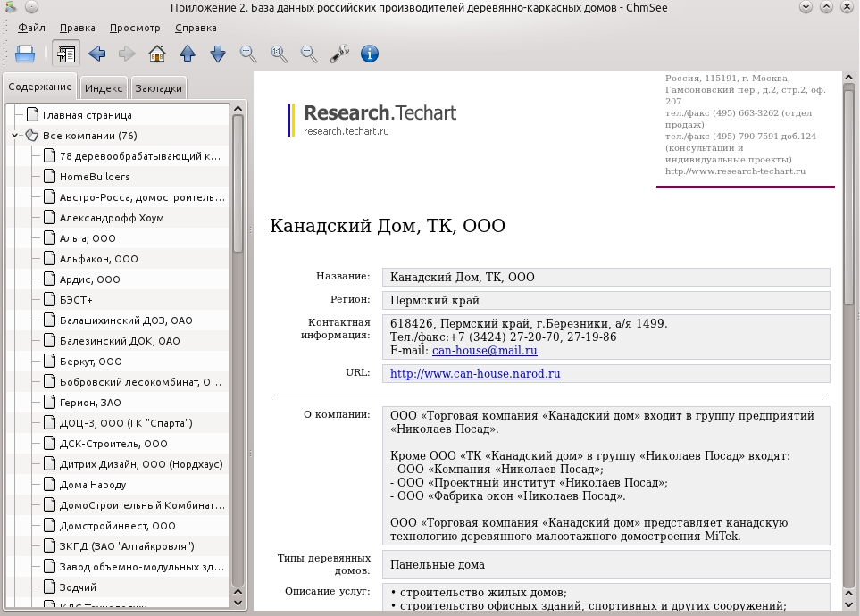Open the Дома Народу entry
The width and height of the screenshot is (860, 616).
[x=93, y=485]
